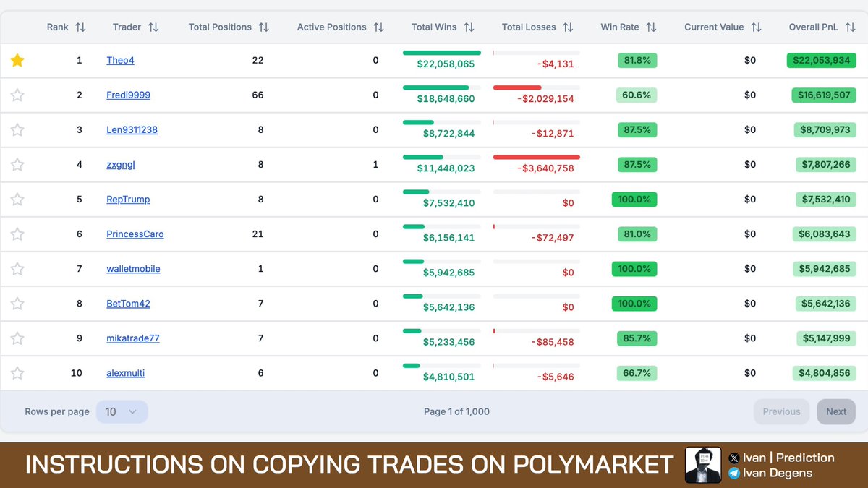The width and height of the screenshot is (868, 488).
Task: Open Theo4 trader profile
Action: point(120,61)
